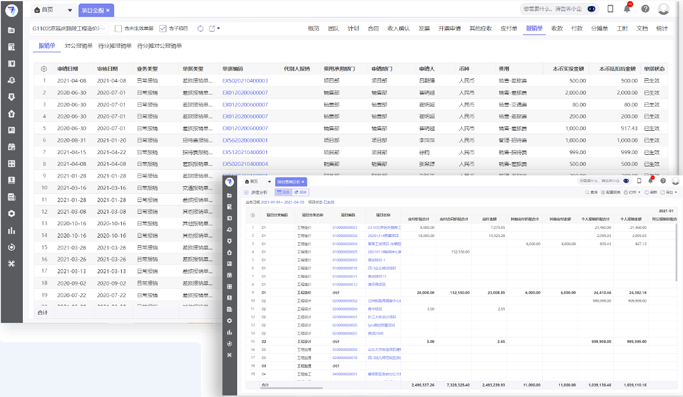Uncheck the 含子项目 checkbox
Image resolution: width=683 pixels, height=397 pixels.
pyautogui.click(x=162, y=28)
